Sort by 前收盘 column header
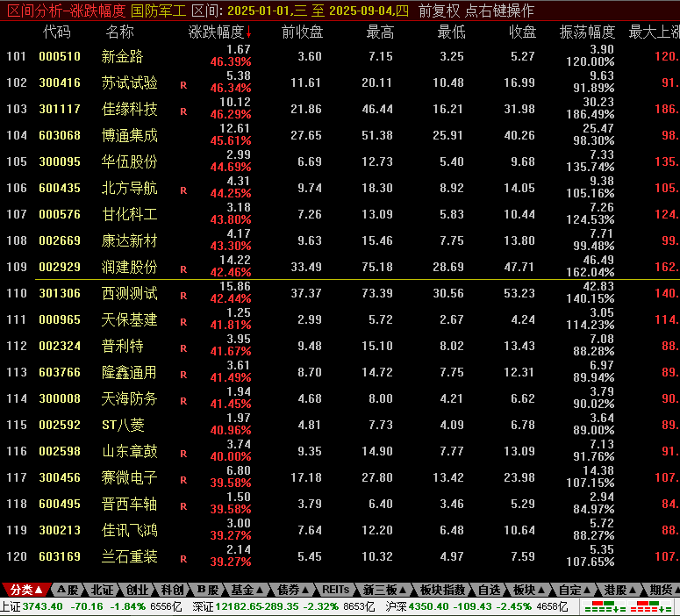The width and height of the screenshot is (680, 616). coord(302,32)
